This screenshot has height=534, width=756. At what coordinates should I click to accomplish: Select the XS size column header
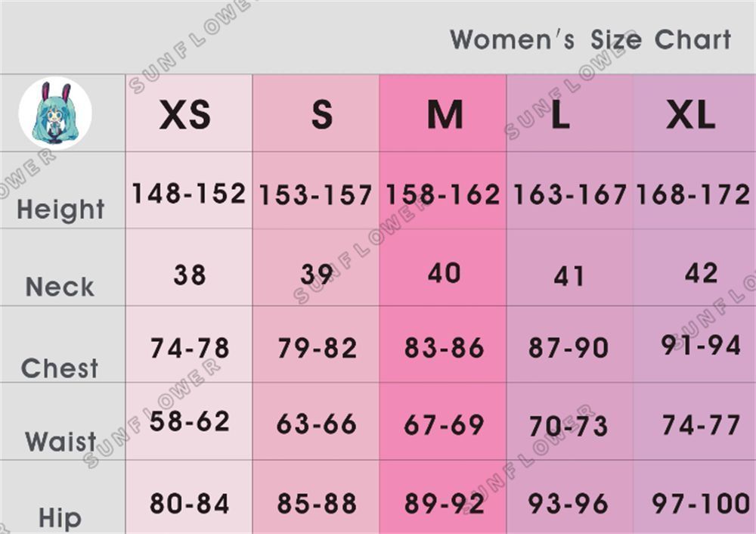click(x=185, y=115)
